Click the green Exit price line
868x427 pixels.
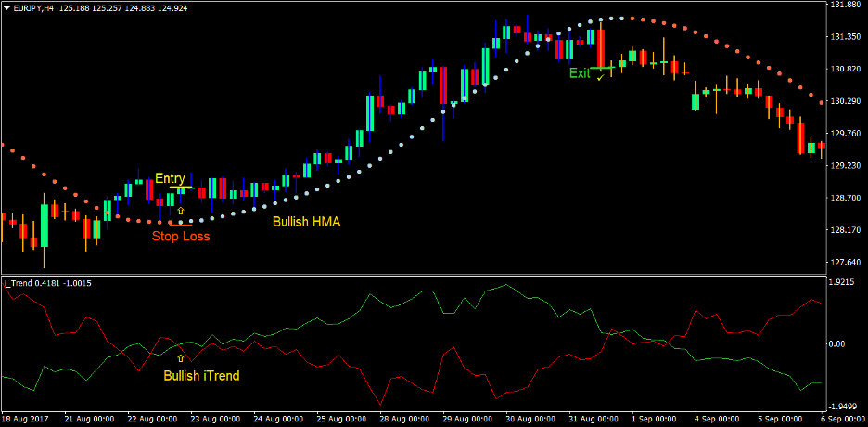coord(602,68)
